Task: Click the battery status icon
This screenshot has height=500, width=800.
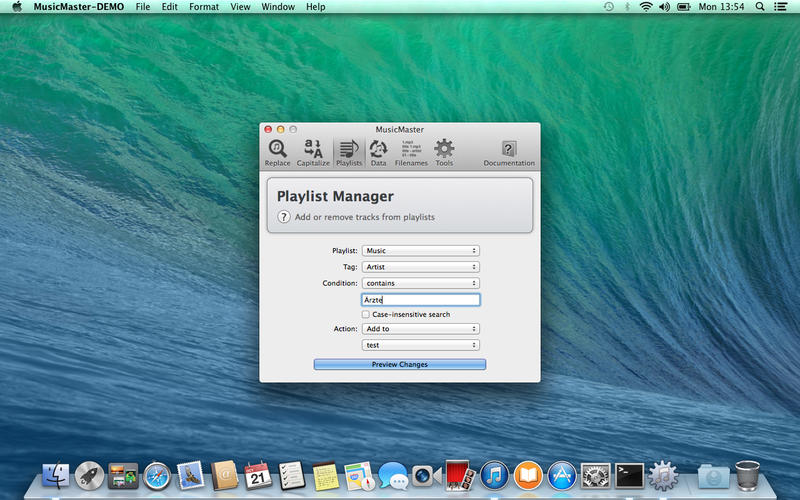Action: coord(684,7)
